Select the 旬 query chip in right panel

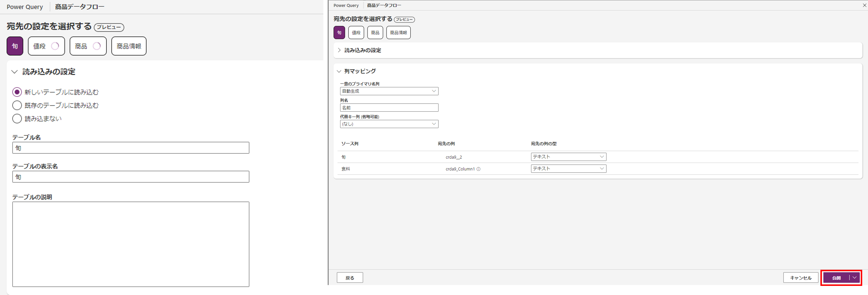[x=339, y=32]
